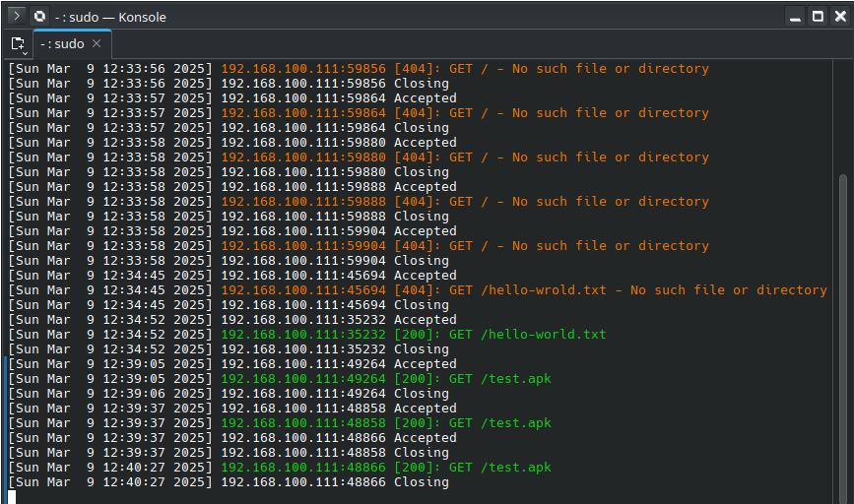Click the '192.168.100.111:48866 Closing' last line
854x504 pixels.
point(229,482)
